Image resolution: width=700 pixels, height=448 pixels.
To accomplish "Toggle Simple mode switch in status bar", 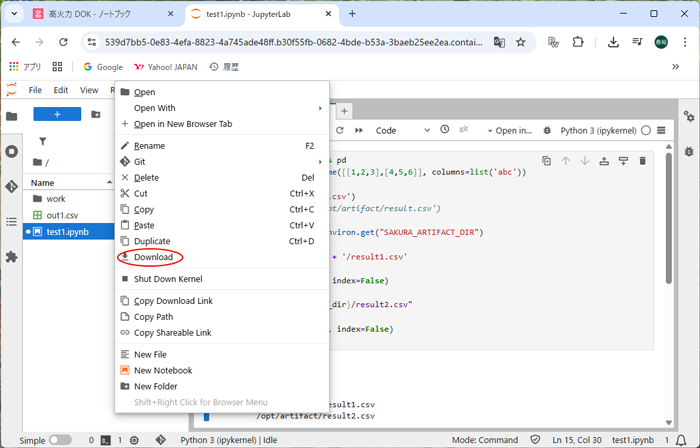I will click(x=60, y=440).
